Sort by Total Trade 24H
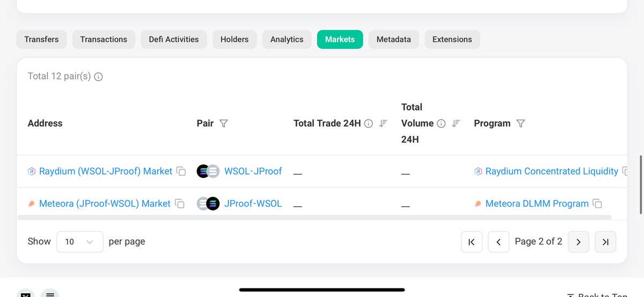644x297 pixels. click(383, 124)
